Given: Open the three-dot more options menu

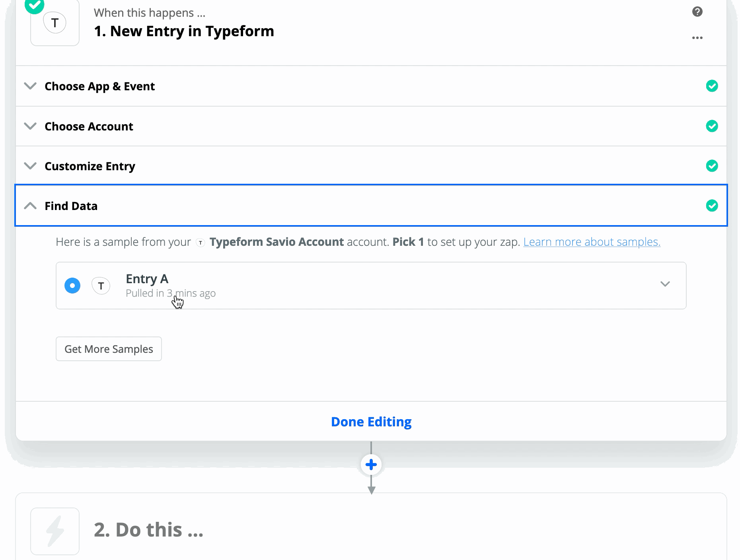Looking at the screenshot, I should pyautogui.click(x=697, y=38).
